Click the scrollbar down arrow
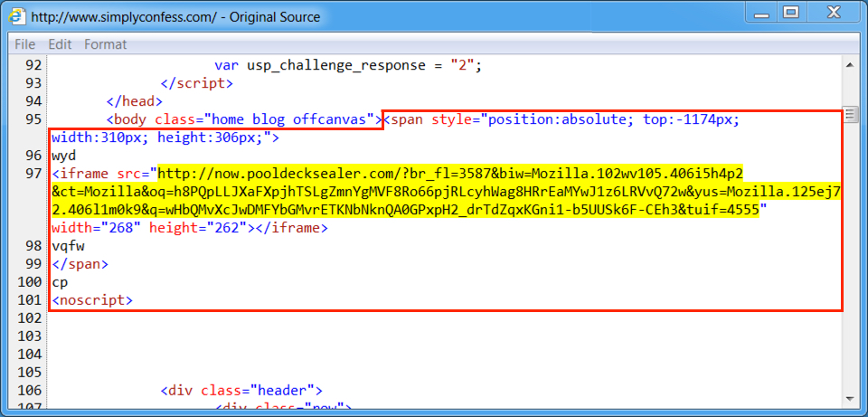This screenshot has width=868, height=417. 850,399
